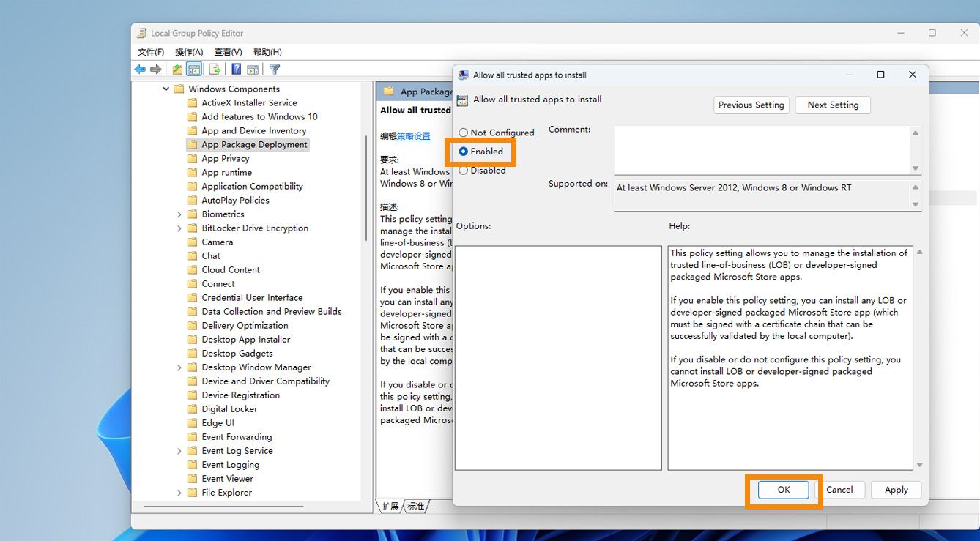Select Device and Driver Compatibility

(265, 381)
